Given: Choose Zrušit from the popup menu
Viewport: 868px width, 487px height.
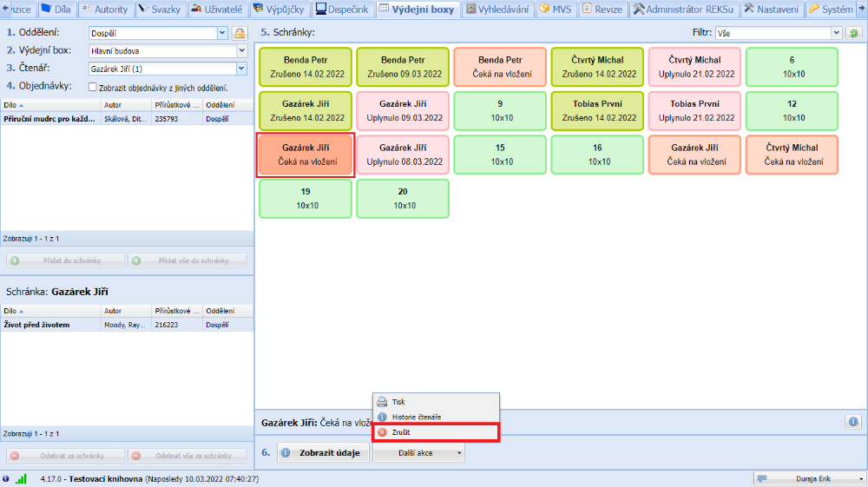Looking at the screenshot, I should (401, 432).
